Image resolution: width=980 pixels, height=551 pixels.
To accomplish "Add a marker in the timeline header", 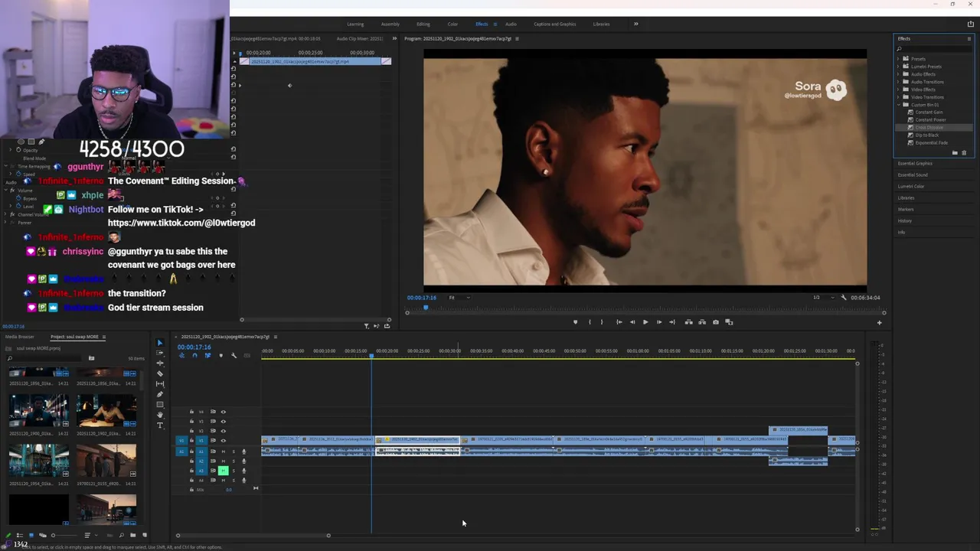I will point(221,355).
